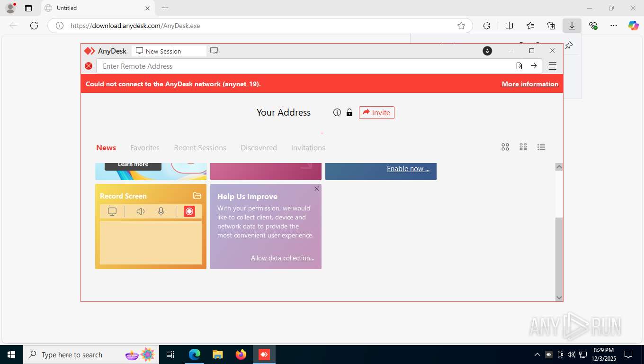Switch to large tiles view
644x364 pixels.
click(505, 147)
